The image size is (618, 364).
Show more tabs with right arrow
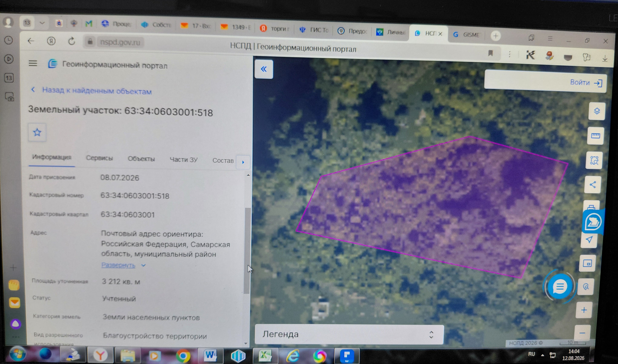243,162
